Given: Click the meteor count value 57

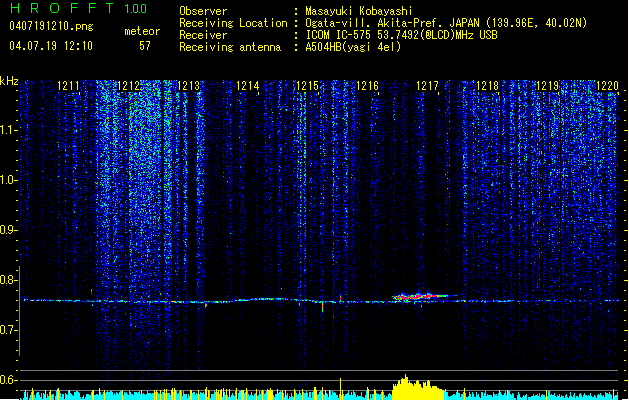Looking at the screenshot, I should coord(145,46).
